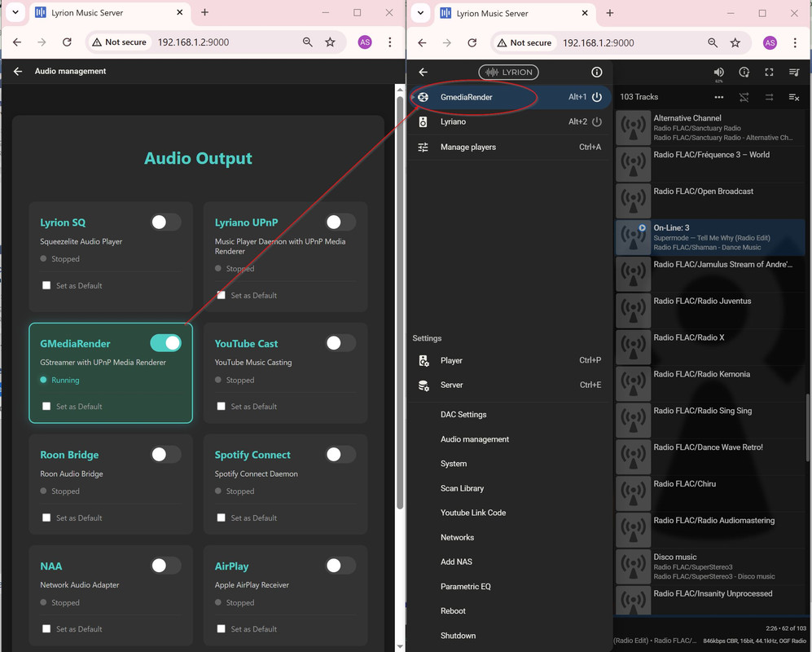
Task: Click the play queue icon
Action: [794, 72]
